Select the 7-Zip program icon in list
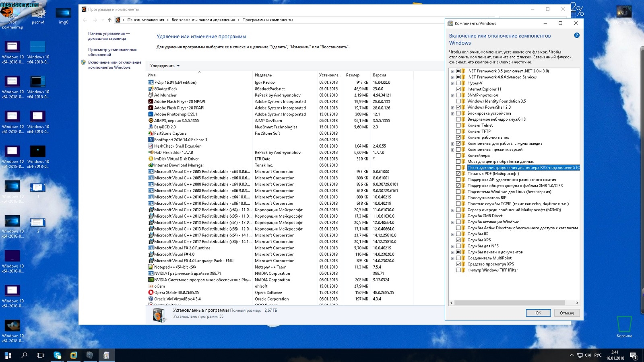 coord(151,82)
